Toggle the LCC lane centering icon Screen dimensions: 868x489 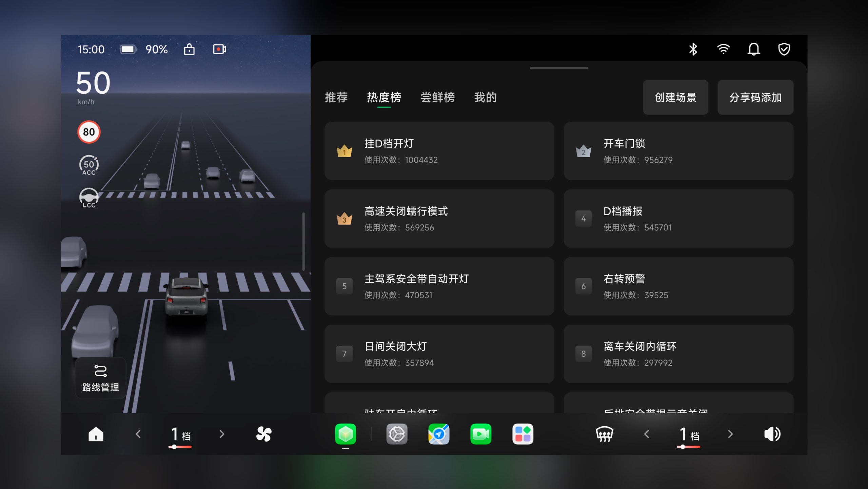pyautogui.click(x=89, y=198)
